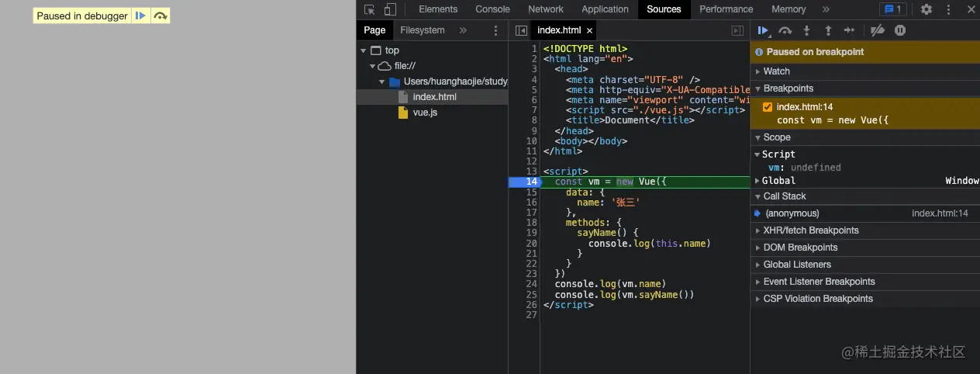This screenshot has width=980, height=374.
Task: Expand the Global scope
Action: [757, 181]
